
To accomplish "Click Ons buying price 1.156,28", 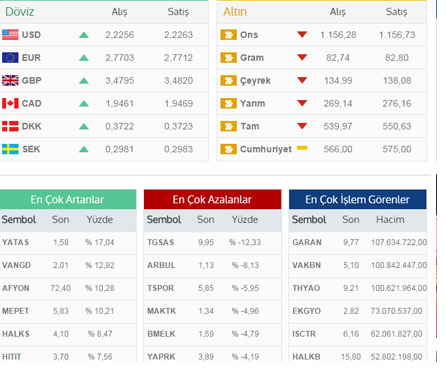I will click(338, 35).
